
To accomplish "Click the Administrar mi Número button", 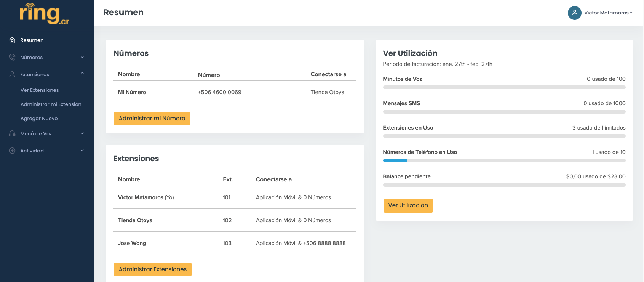I will coord(152,119).
